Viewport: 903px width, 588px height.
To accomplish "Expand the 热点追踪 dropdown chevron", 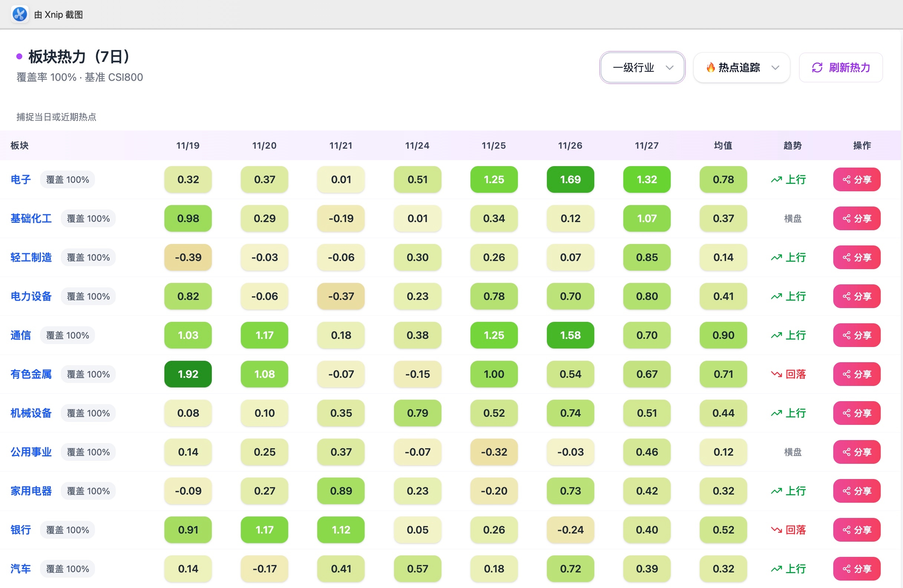I will (775, 67).
